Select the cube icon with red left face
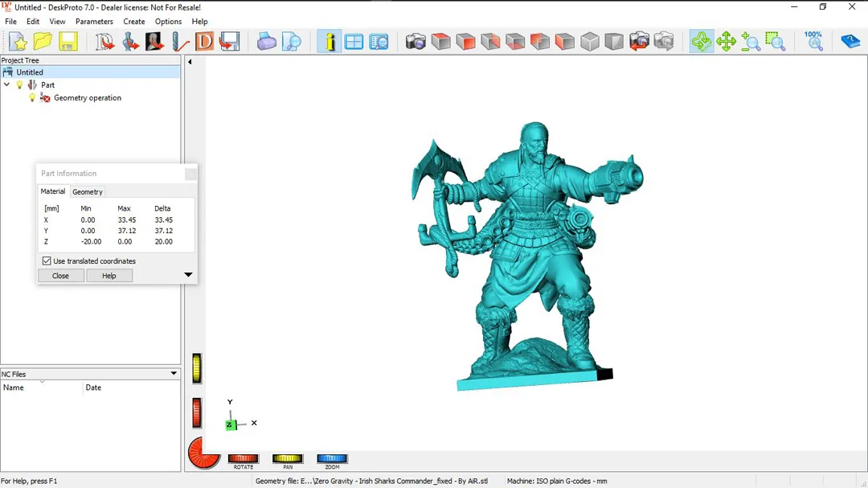868x488 pixels. click(x=565, y=42)
